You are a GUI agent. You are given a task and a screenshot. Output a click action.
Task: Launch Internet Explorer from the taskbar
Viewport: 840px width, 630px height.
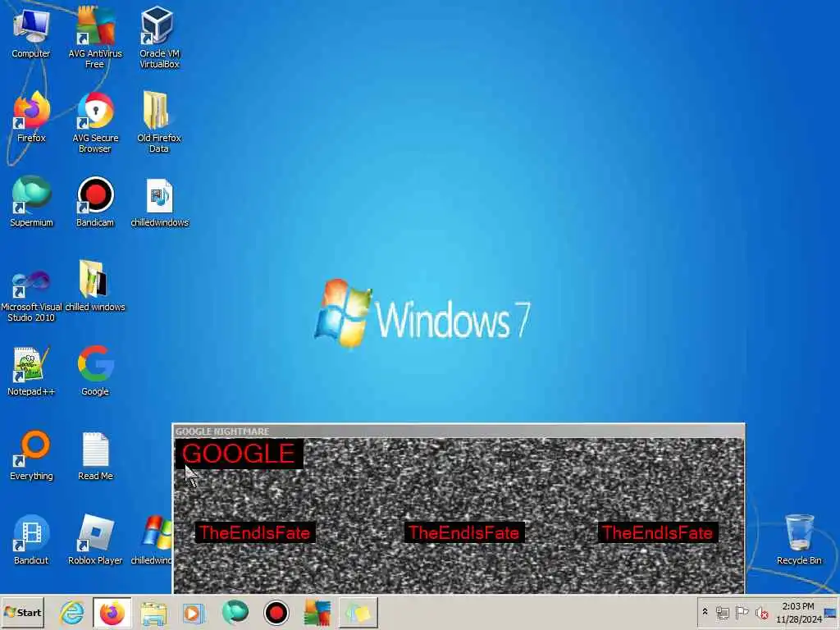point(72,613)
